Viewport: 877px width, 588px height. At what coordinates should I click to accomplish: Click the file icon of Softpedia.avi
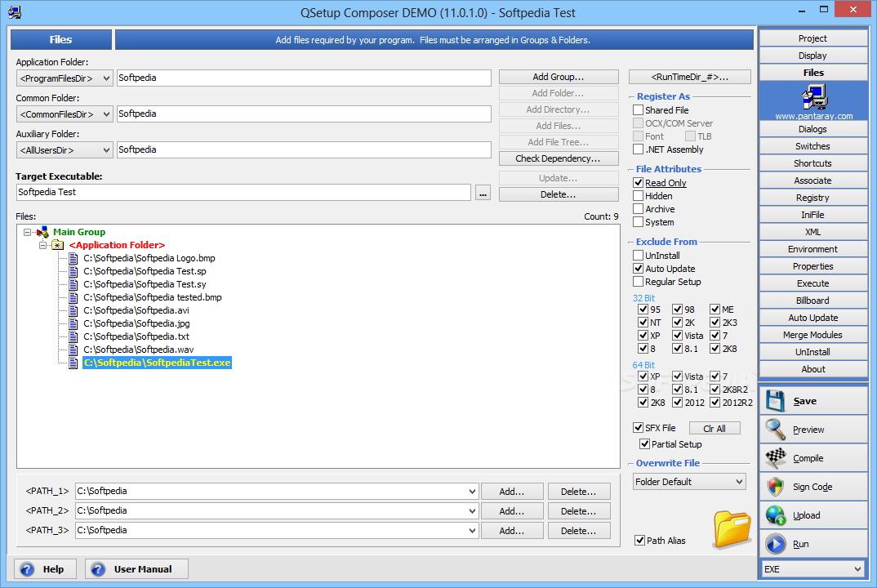pyautogui.click(x=73, y=310)
